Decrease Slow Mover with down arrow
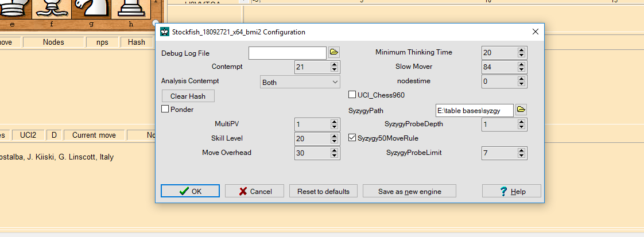Screen dimensions: 644x237 click(x=521, y=69)
